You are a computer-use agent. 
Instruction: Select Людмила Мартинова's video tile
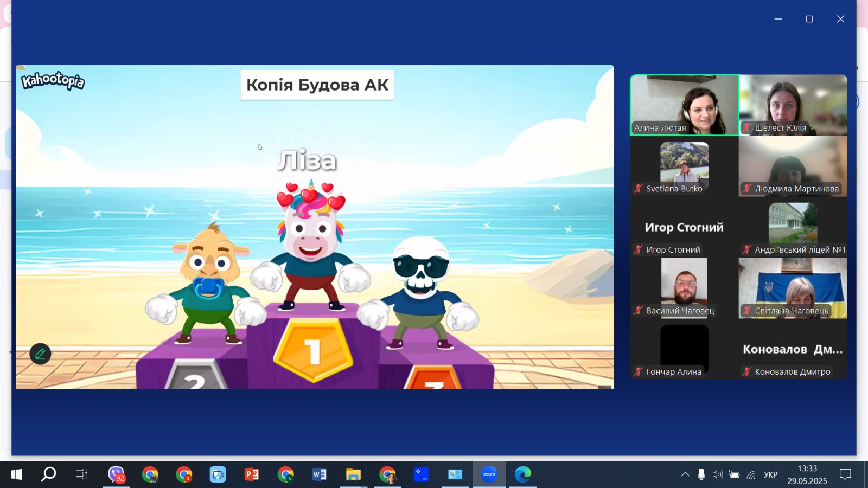(793, 166)
